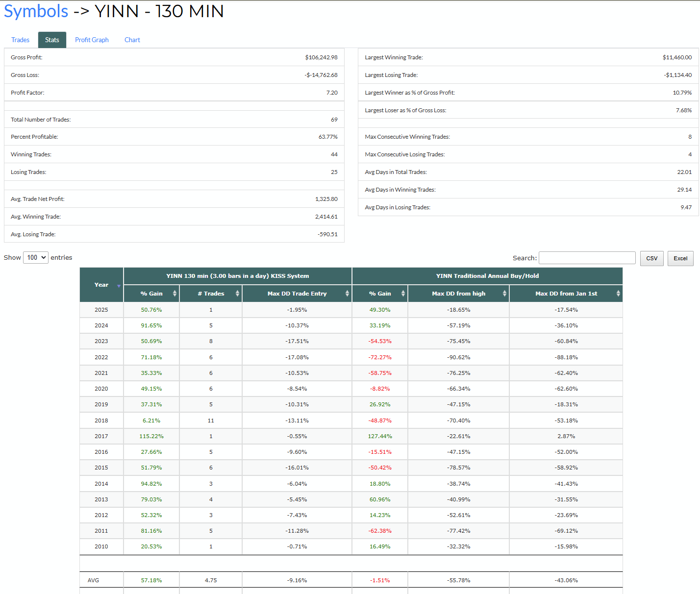Follow the Symbols breadcrumb link

36,11
